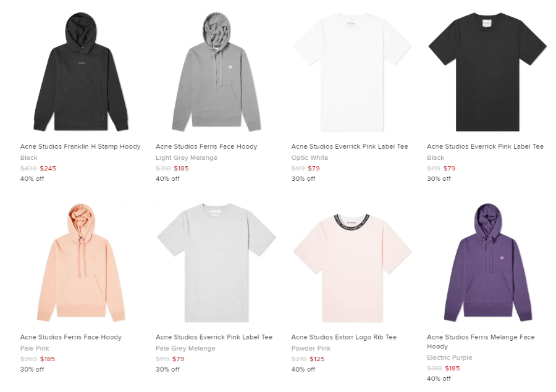Click the $125 sale price of the Extorr tee
This screenshot has height=392, width=556.
pyautogui.click(x=317, y=359)
